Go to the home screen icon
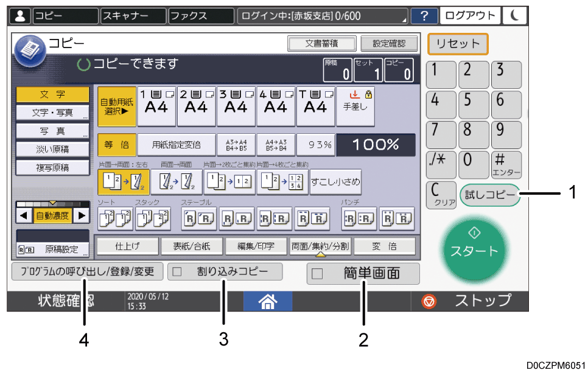This screenshot has height=373, width=588. click(268, 301)
